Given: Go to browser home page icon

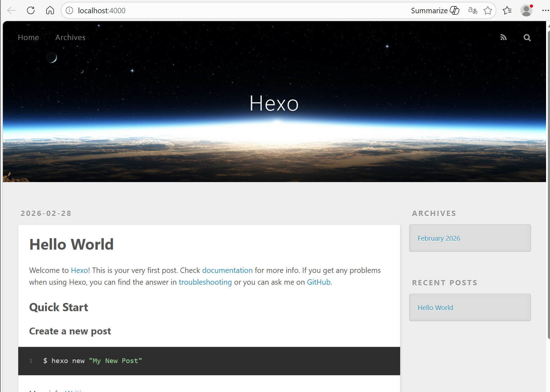Looking at the screenshot, I should pos(50,10).
